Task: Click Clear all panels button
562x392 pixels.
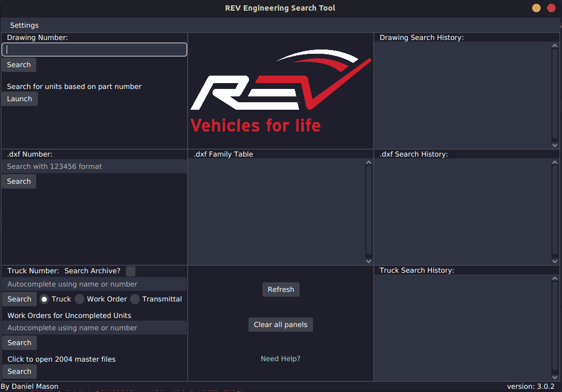Action: pos(280,325)
